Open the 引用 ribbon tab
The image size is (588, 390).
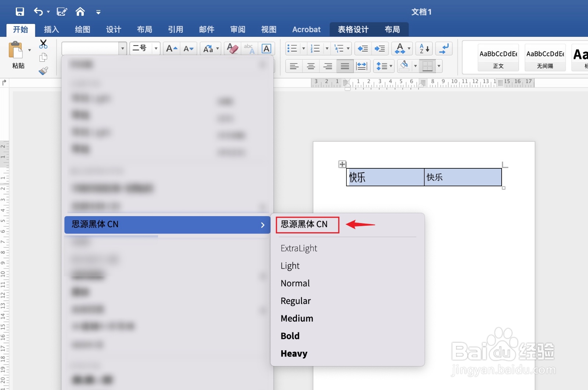pos(176,29)
